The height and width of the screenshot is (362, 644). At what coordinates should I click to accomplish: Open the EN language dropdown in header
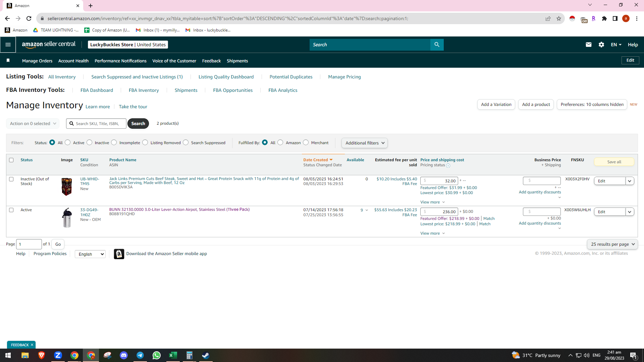pos(616,45)
